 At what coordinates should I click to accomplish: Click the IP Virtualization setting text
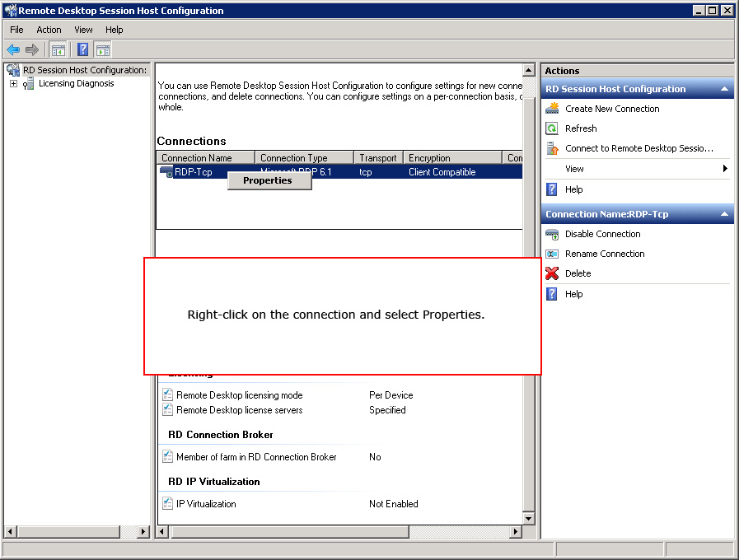coord(206,504)
